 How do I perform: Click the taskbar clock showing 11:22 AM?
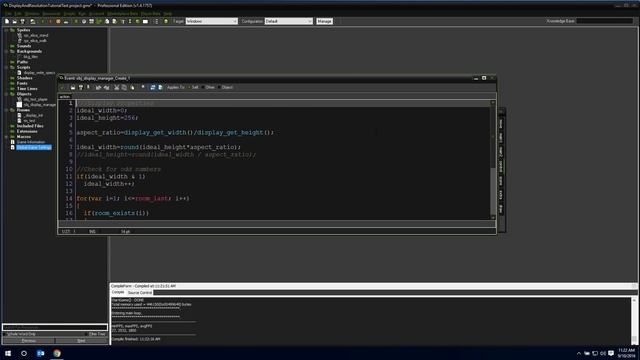pos(627,353)
